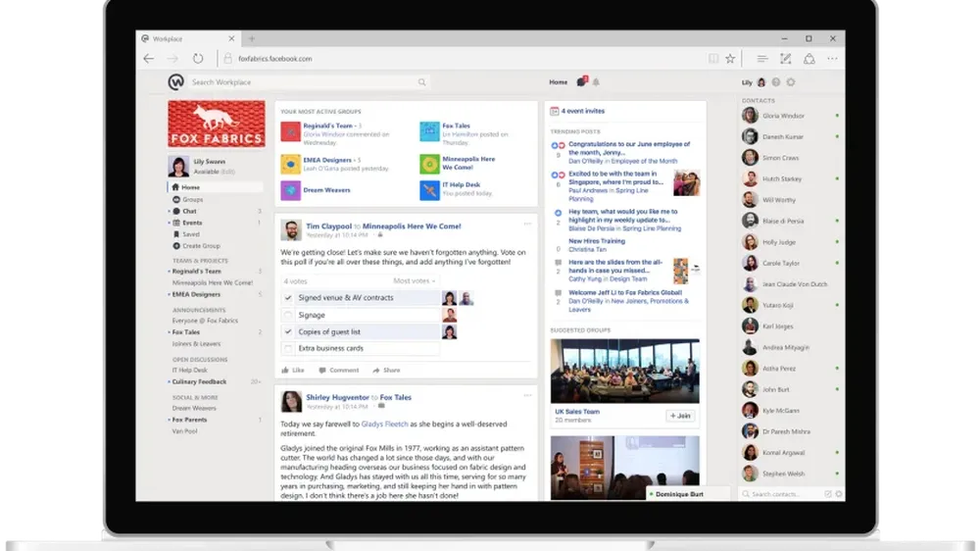Open options menu on Shirley Hugventor's post
Image resolution: width=980 pixels, height=551 pixels.
tap(526, 395)
